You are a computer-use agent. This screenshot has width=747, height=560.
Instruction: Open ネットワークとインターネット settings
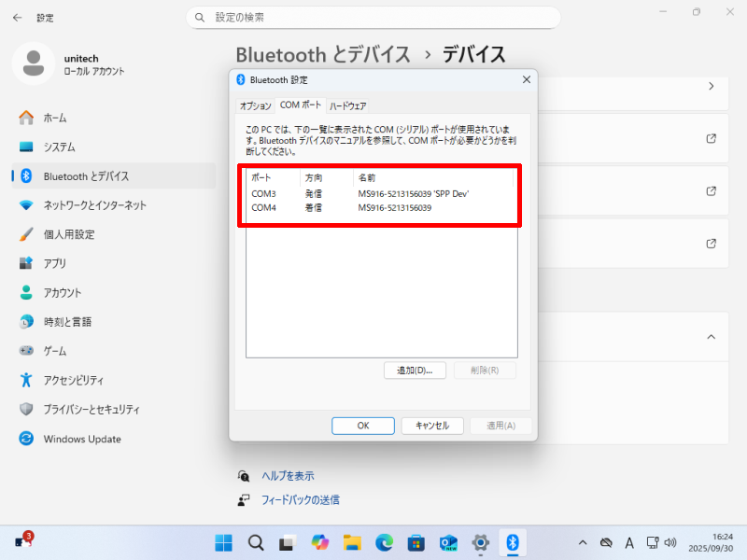click(94, 205)
